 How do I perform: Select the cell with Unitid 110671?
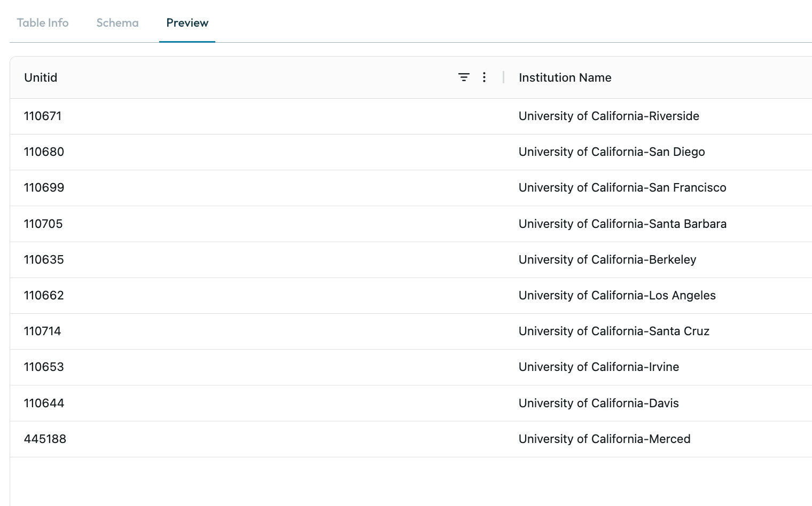pyautogui.click(x=257, y=116)
